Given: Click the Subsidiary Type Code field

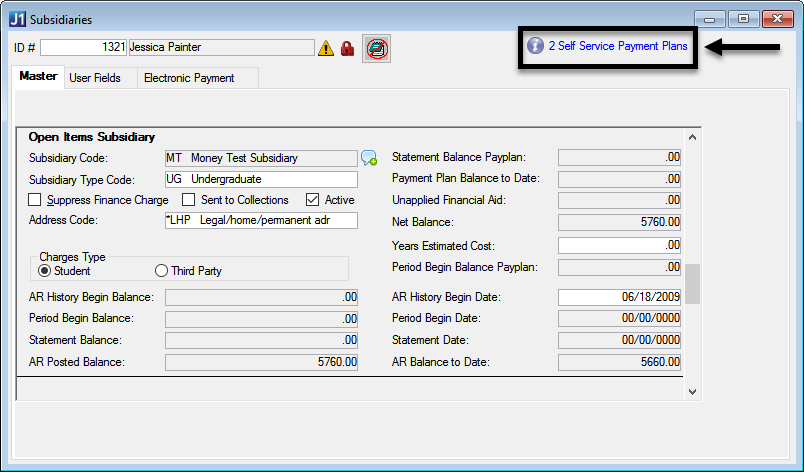Looking at the screenshot, I should (x=261, y=179).
